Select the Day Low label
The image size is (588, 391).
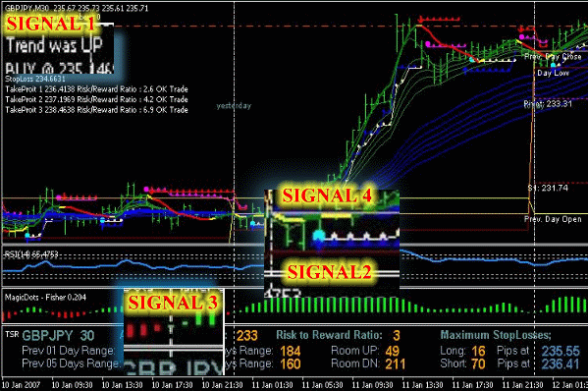(553, 73)
